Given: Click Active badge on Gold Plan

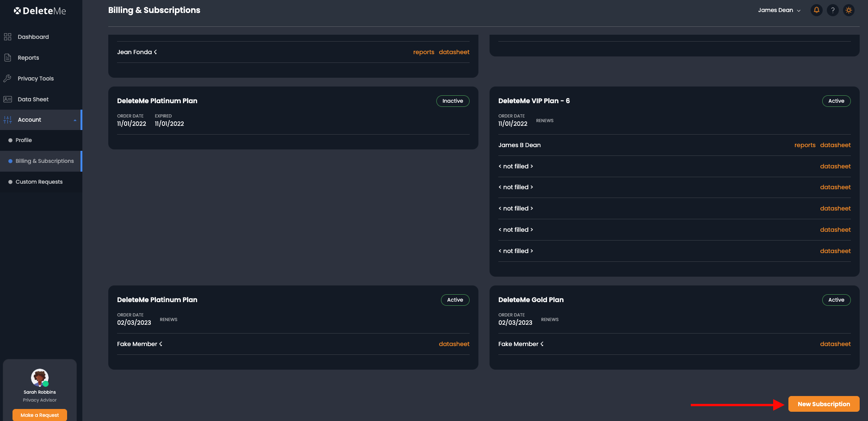Looking at the screenshot, I should pyautogui.click(x=836, y=300).
